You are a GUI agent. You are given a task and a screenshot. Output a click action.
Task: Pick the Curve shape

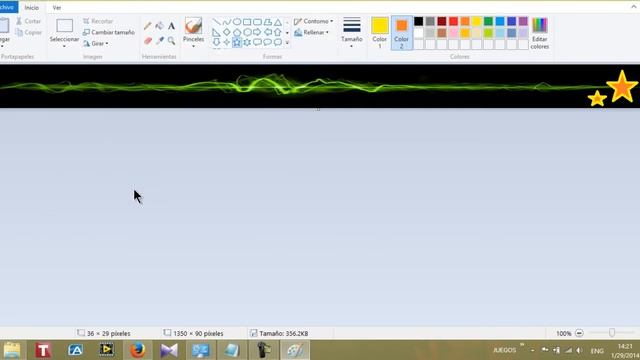click(x=227, y=22)
